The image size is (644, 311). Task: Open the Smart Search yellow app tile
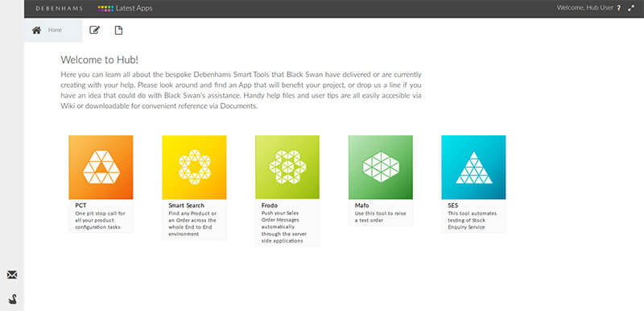(x=194, y=168)
